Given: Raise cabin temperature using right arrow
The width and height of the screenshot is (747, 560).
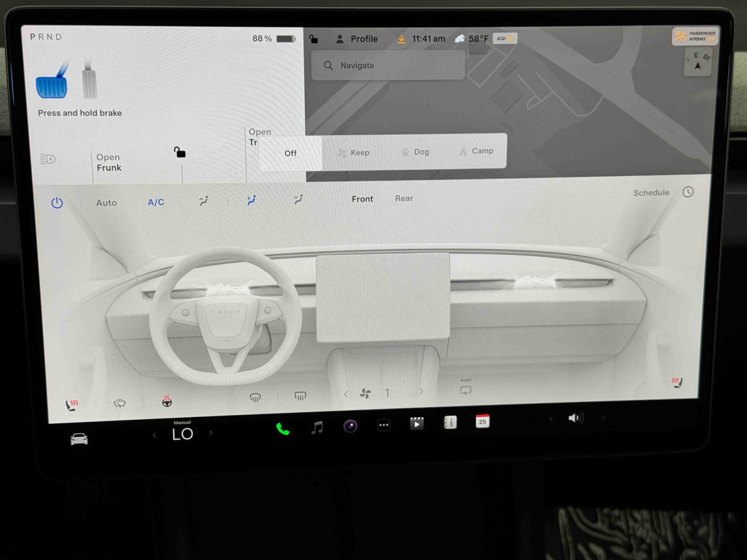Looking at the screenshot, I should [211, 434].
